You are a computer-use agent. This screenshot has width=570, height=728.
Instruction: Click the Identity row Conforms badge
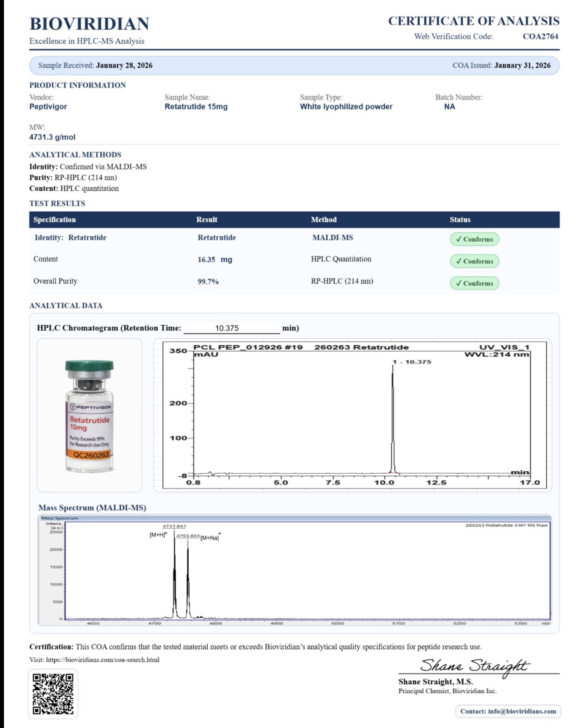[474, 239]
